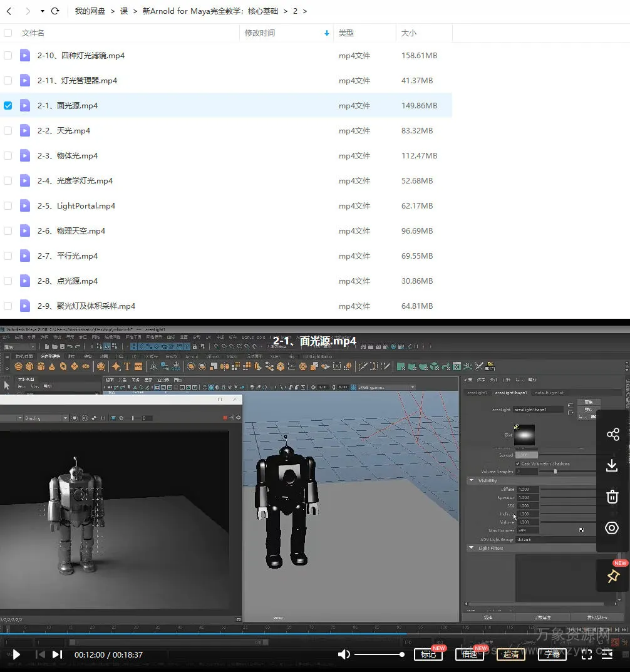The width and height of the screenshot is (630, 672).
Task: Refresh the file list
Action: coord(55,11)
